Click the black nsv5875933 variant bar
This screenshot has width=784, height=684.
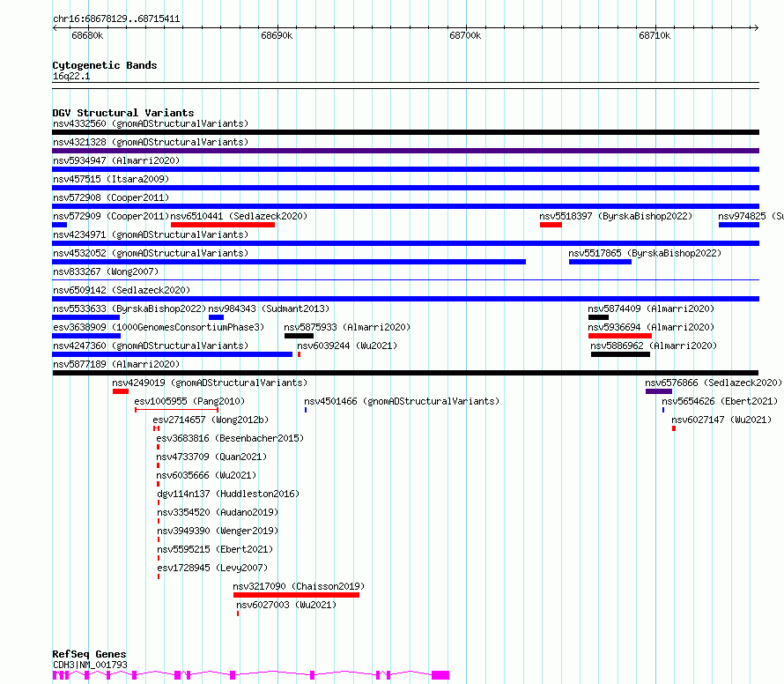coord(299,336)
